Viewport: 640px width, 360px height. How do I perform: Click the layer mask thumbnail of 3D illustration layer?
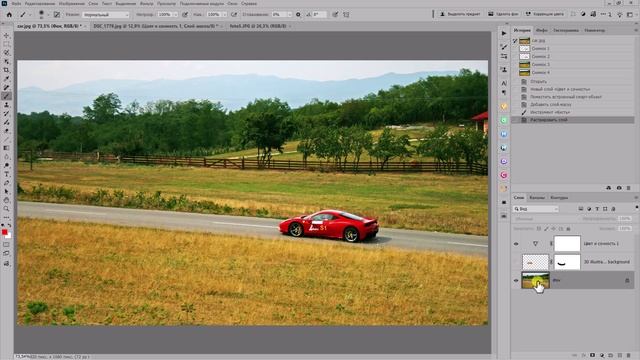pyautogui.click(x=567, y=262)
